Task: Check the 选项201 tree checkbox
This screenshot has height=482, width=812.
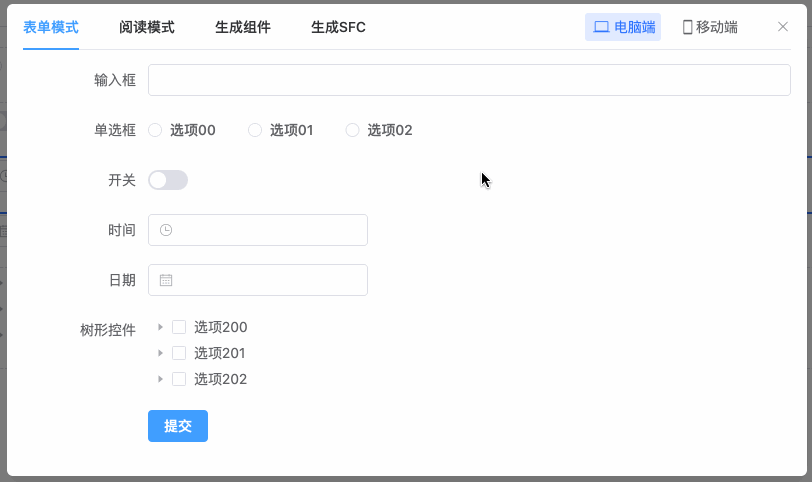Action: coord(179,353)
